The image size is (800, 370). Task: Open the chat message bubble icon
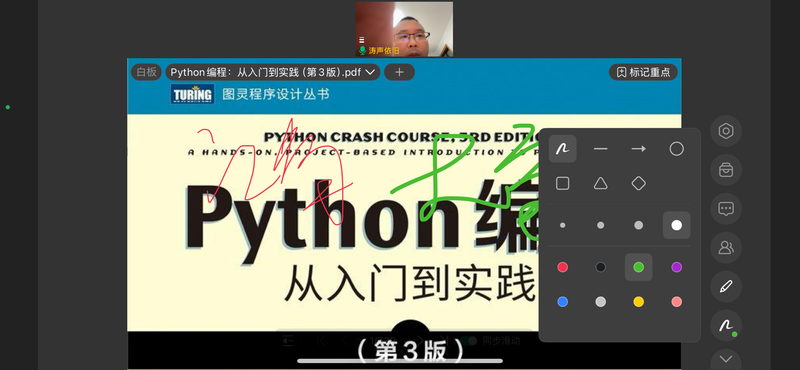(726, 209)
